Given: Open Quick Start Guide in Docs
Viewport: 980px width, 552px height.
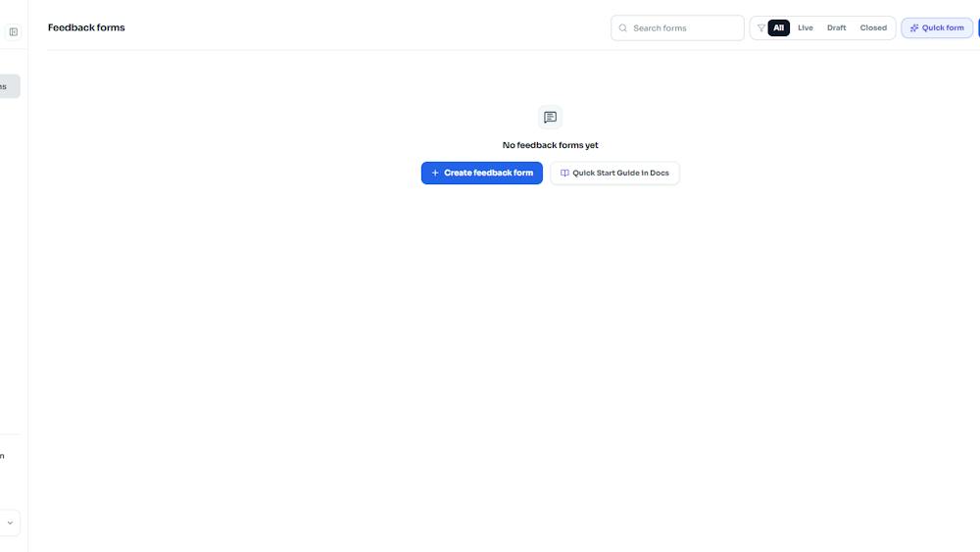Looking at the screenshot, I should [615, 174].
